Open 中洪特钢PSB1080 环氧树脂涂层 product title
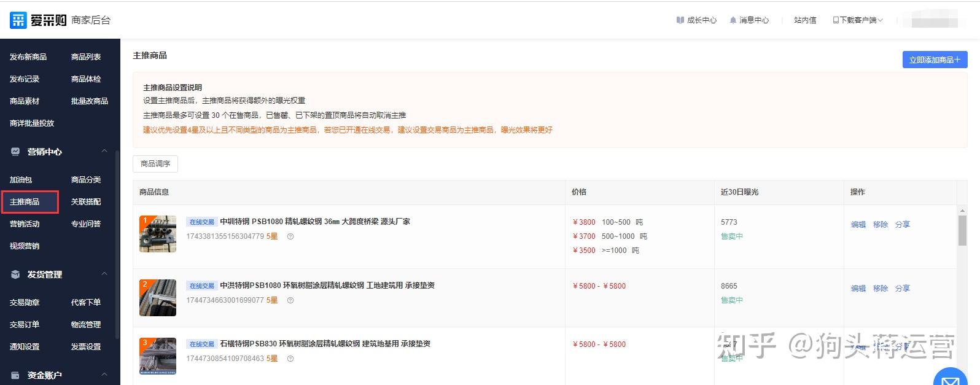980x385 pixels. 327,286
